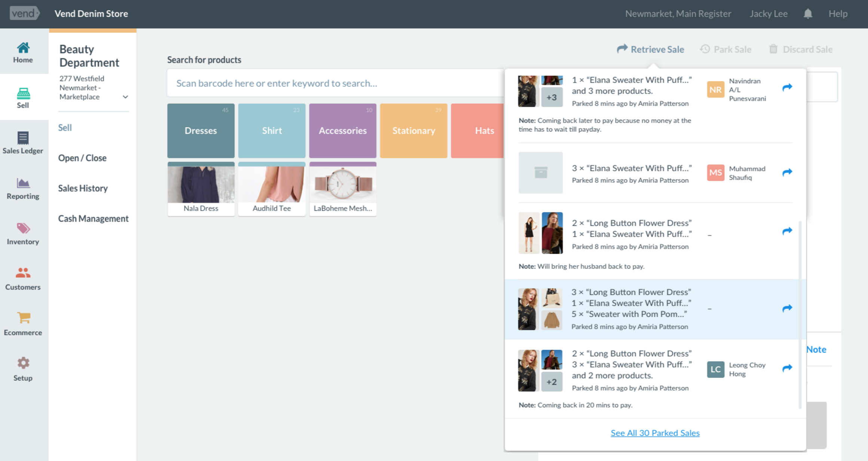The height and width of the screenshot is (461, 868).
Task: Toggle the Retrieve Sale dropdown panel
Action: 650,49
